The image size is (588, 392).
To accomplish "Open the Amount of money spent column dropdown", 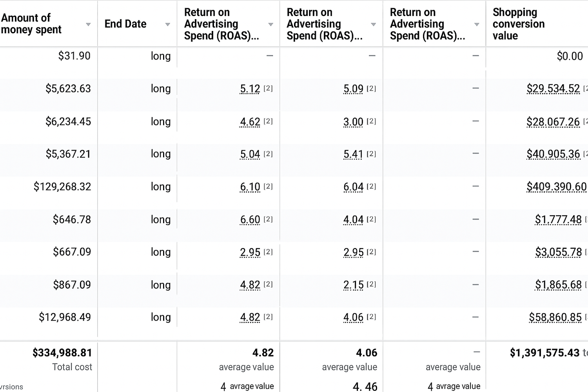I will coord(88,24).
